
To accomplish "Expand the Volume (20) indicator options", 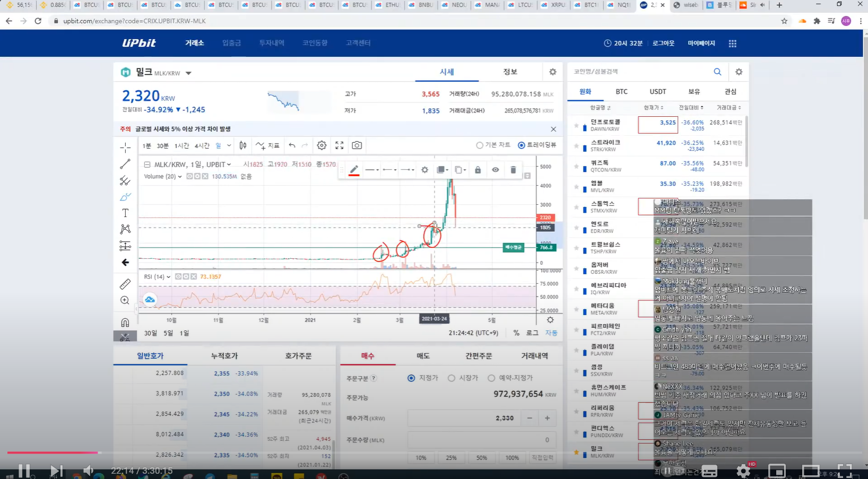I will coord(180,177).
